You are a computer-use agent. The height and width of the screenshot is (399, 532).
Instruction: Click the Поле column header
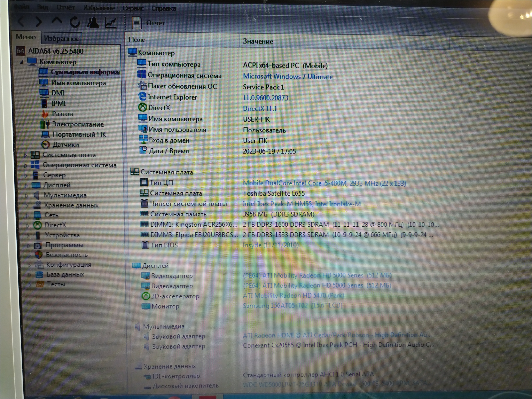pos(182,40)
